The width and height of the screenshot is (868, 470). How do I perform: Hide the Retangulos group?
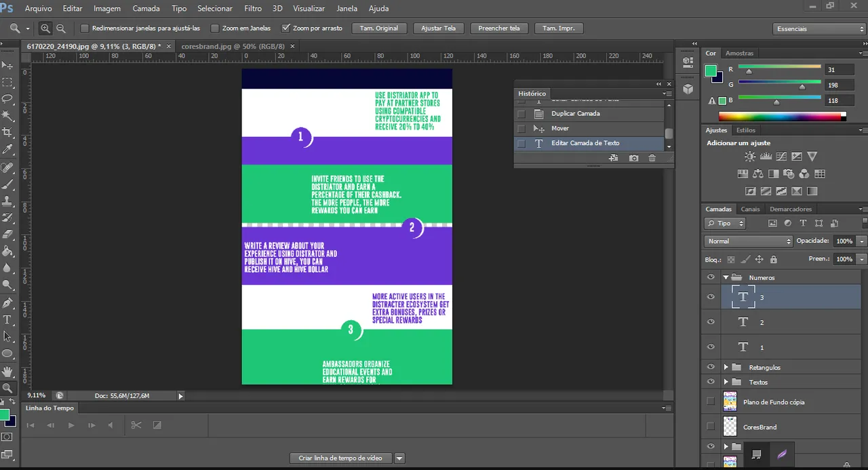point(711,367)
